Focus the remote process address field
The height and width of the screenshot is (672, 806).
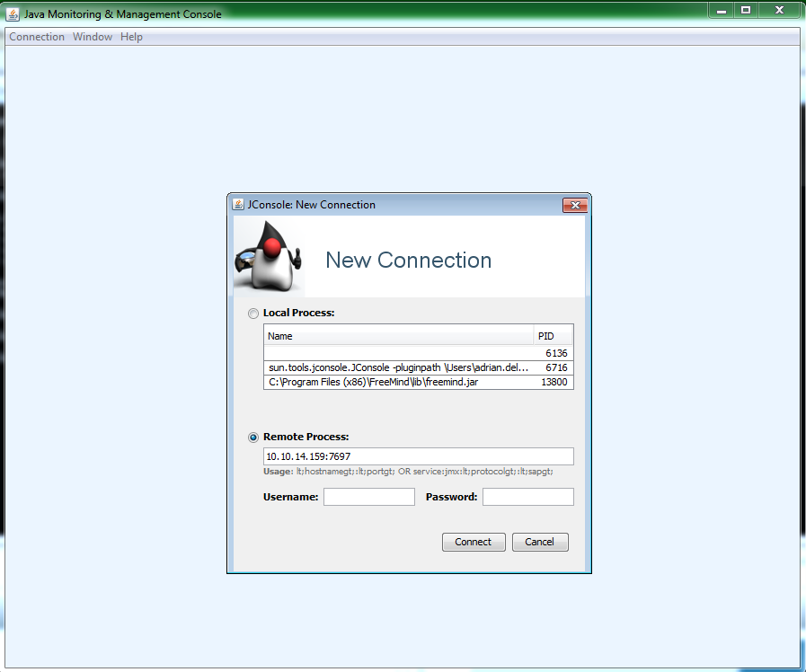tap(419, 456)
